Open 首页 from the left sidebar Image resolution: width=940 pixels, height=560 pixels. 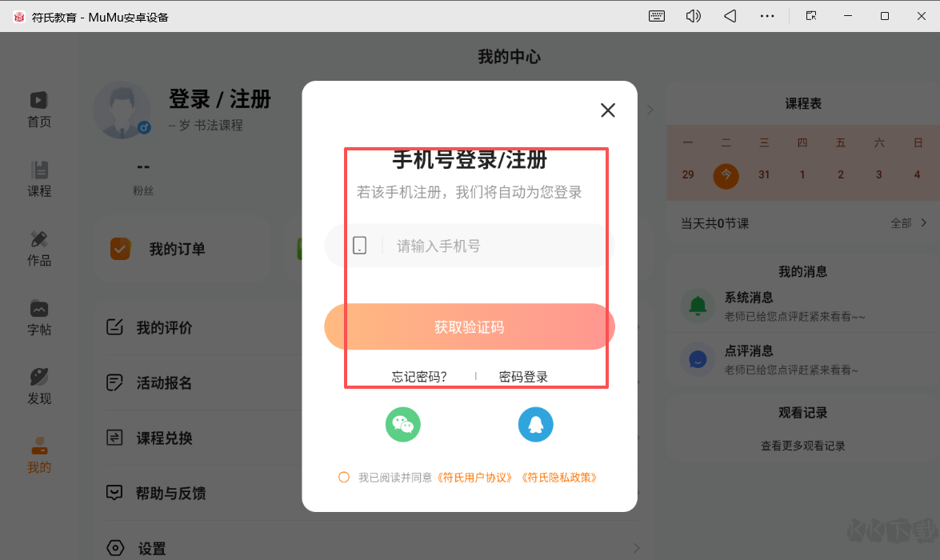pos(38,106)
